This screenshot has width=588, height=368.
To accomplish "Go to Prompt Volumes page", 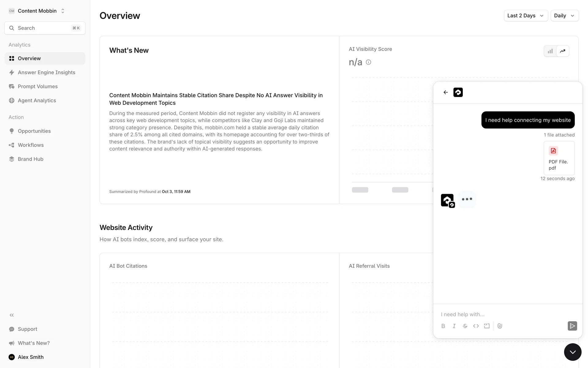I will (x=38, y=86).
